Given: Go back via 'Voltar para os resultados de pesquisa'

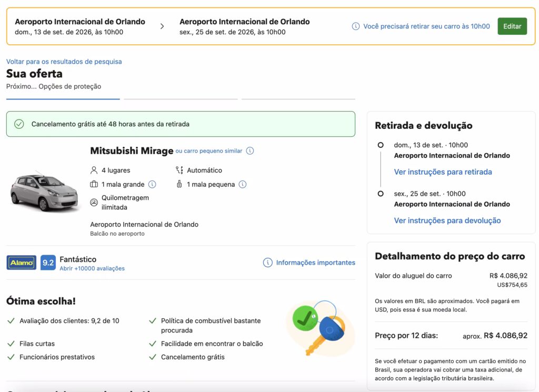Looking at the screenshot, I should coord(64,62).
